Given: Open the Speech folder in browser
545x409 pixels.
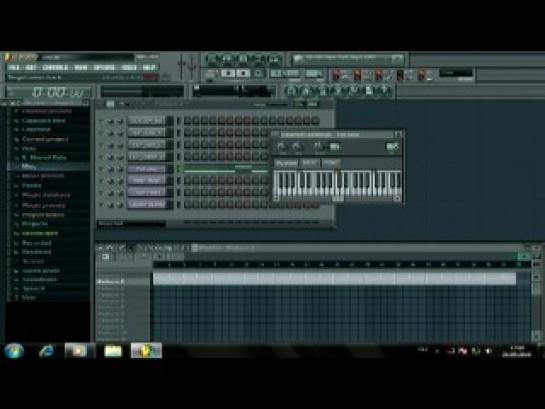Looking at the screenshot, I should (33, 288).
